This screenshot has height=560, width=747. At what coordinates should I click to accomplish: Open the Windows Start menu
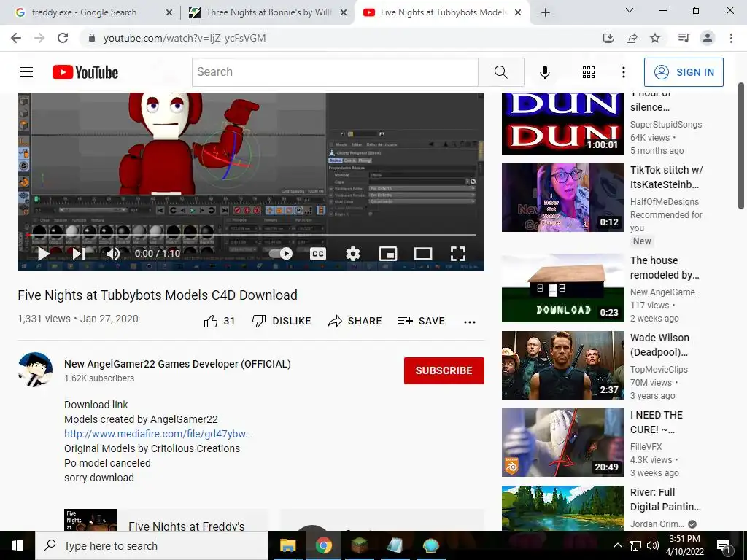[18, 545]
